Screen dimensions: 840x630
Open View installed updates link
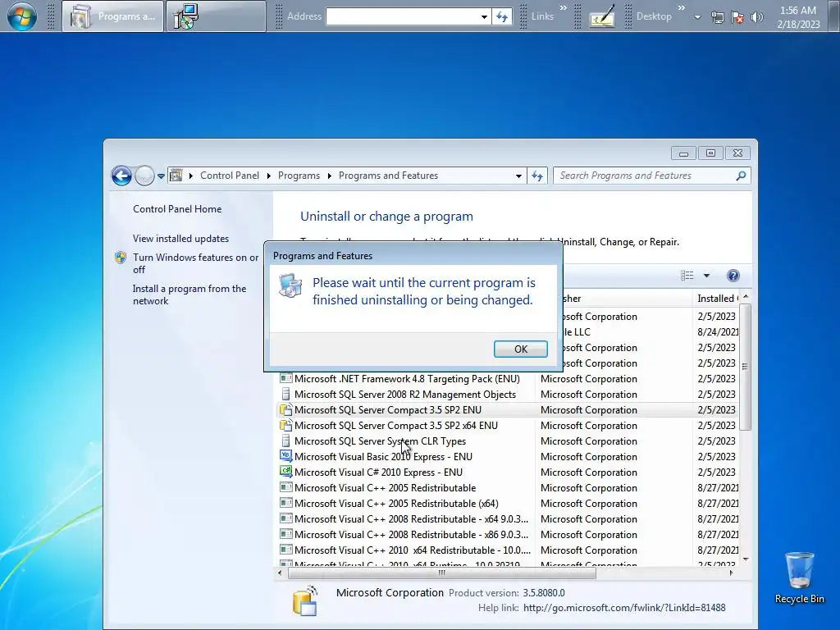point(180,239)
